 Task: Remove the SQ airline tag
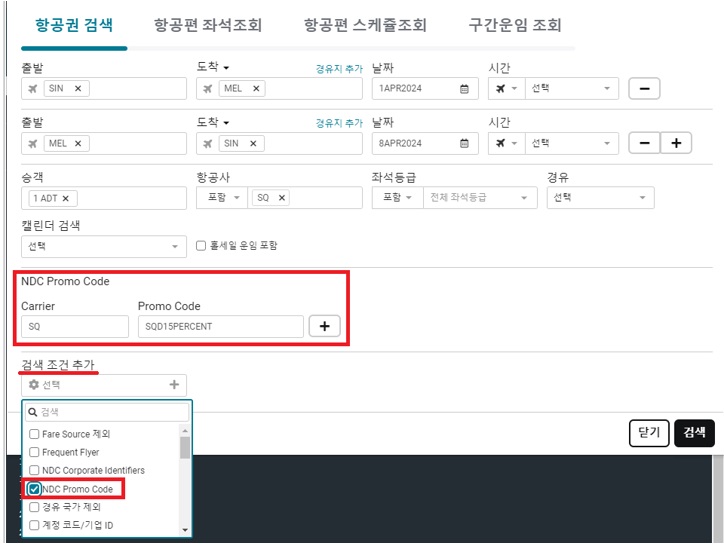[282, 198]
